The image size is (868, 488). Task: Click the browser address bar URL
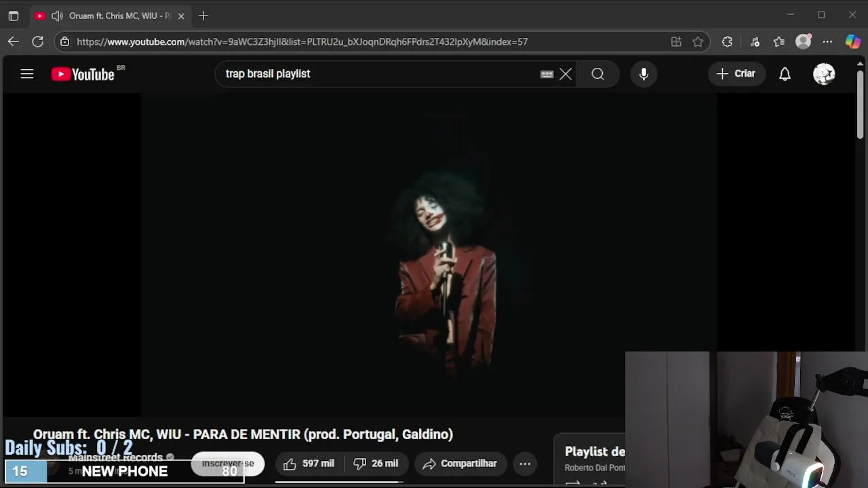(302, 41)
